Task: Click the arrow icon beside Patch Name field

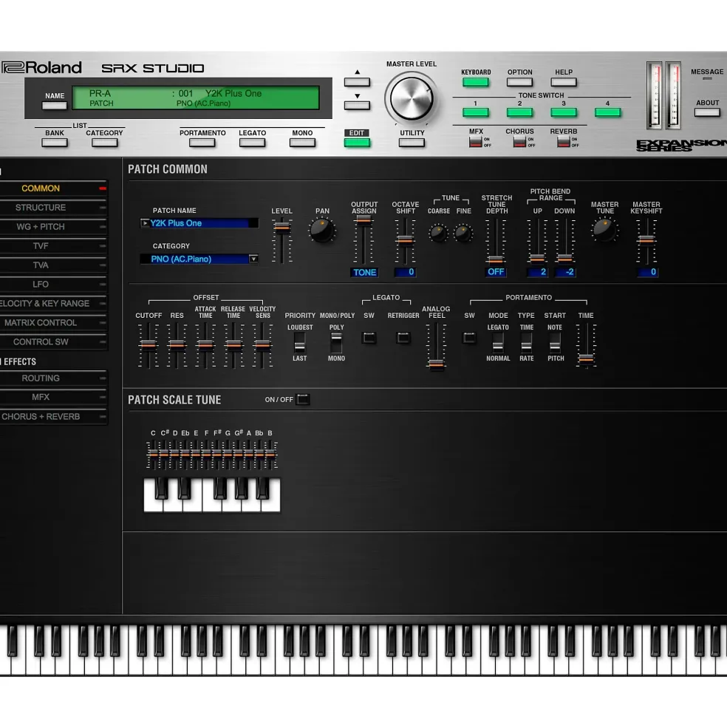Action: click(x=145, y=223)
